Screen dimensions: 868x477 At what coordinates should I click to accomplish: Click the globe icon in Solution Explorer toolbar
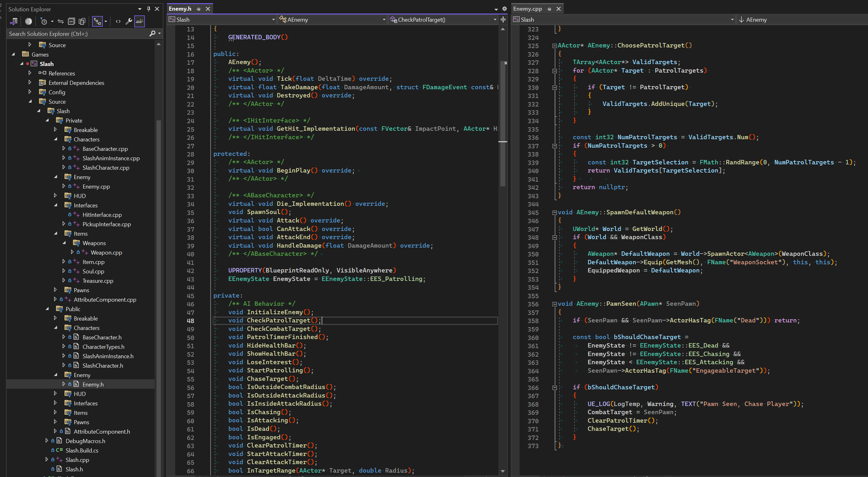[x=29, y=22]
